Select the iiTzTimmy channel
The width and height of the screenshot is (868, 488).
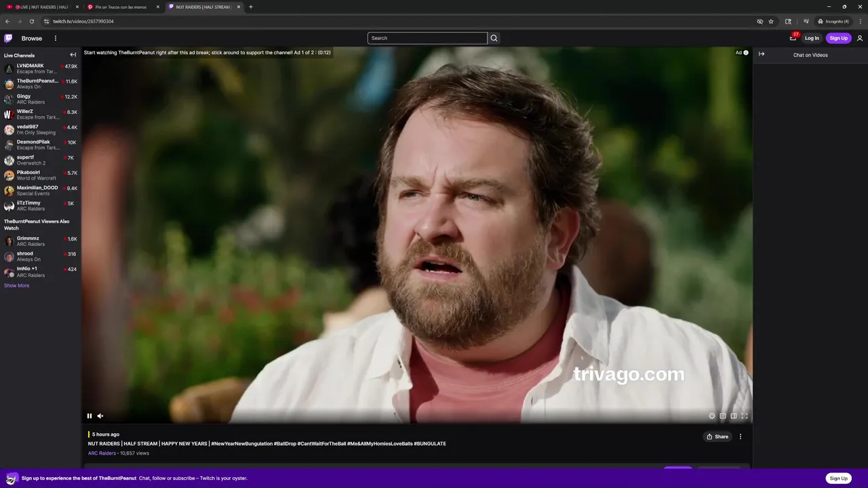[41, 206]
